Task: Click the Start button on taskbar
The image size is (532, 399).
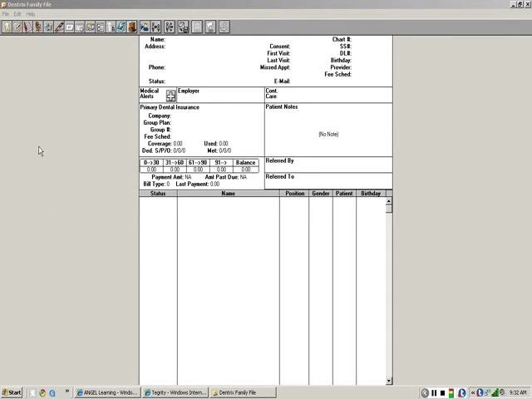Action: click(x=12, y=392)
